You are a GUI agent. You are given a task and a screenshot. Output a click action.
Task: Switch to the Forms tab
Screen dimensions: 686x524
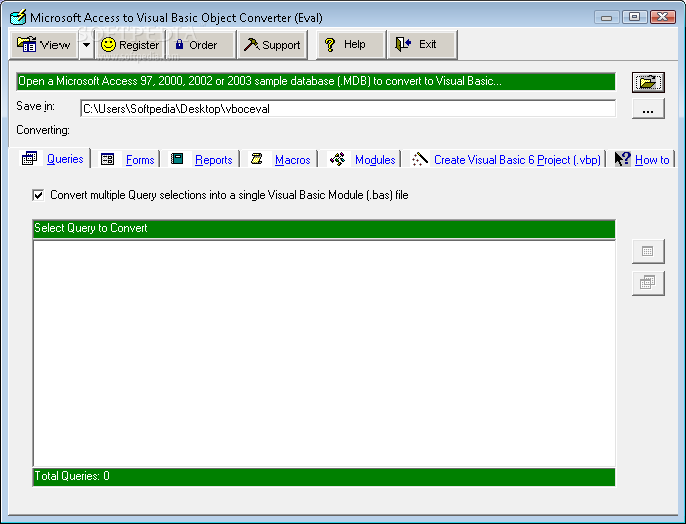tap(127, 160)
